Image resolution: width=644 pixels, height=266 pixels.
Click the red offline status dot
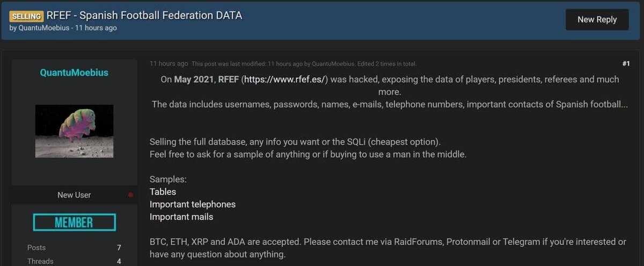tap(130, 195)
